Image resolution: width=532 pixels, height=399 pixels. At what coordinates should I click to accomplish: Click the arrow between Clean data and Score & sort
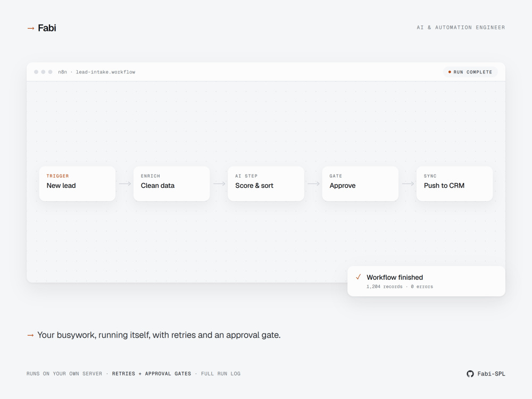click(x=219, y=184)
